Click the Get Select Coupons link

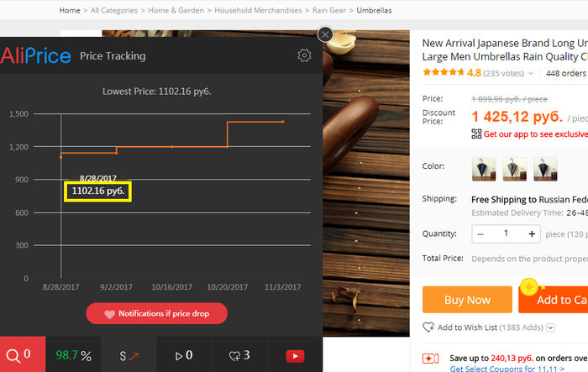(x=492, y=368)
